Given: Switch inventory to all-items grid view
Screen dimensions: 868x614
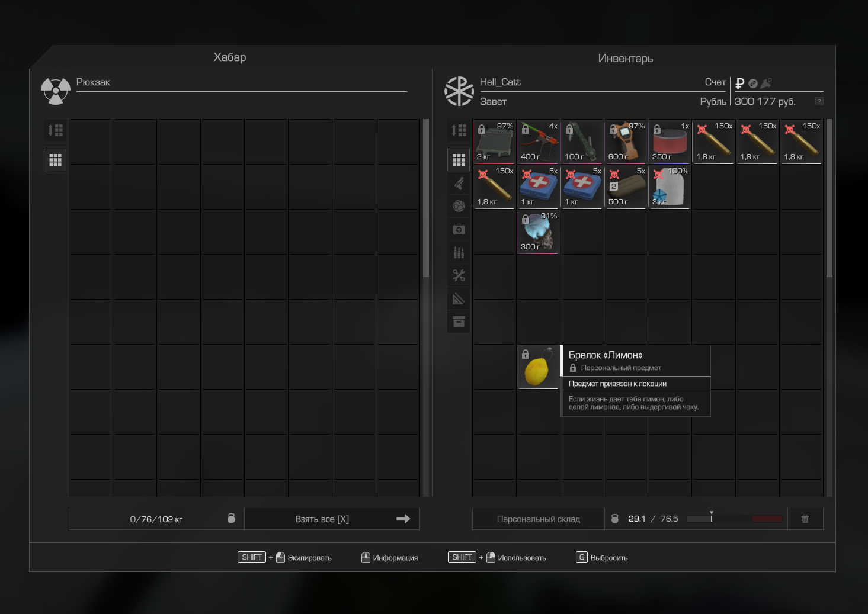Looking at the screenshot, I should [459, 160].
